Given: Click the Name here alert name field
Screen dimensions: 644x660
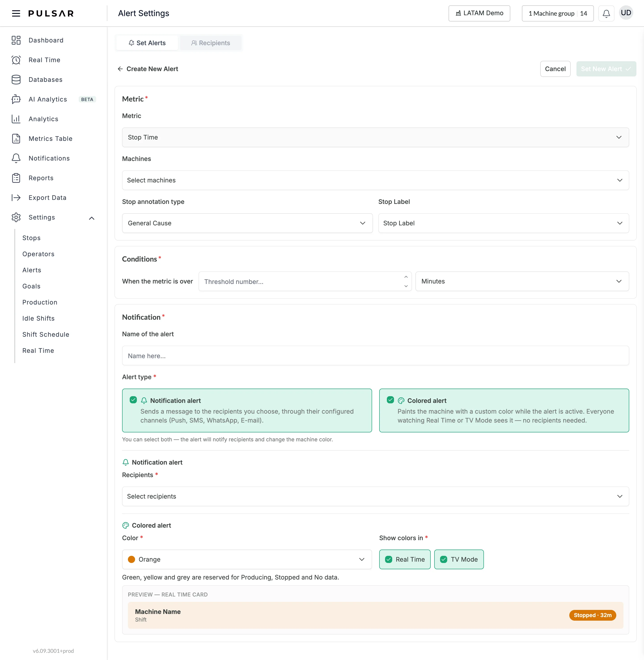Looking at the screenshot, I should pos(375,355).
